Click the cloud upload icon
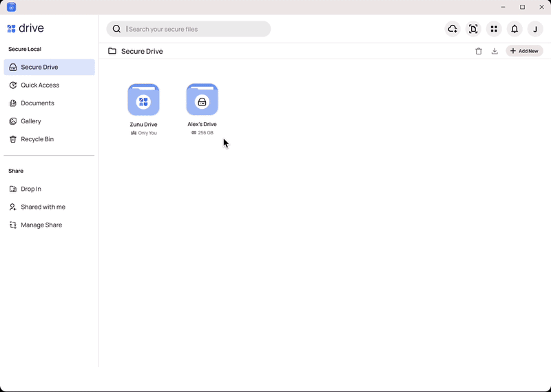The image size is (551, 392). click(x=453, y=29)
